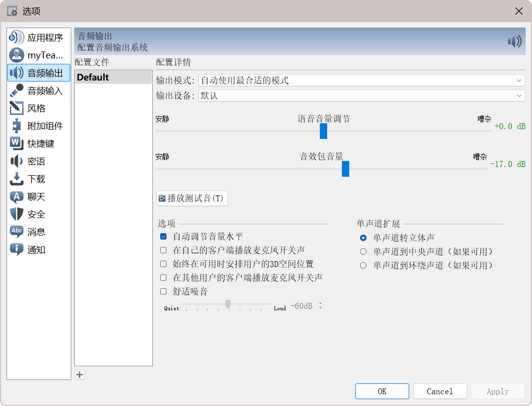Screen dimensions: 532x406
Task: Click the 附加组件 puzzle piece icon
Action: [17, 126]
